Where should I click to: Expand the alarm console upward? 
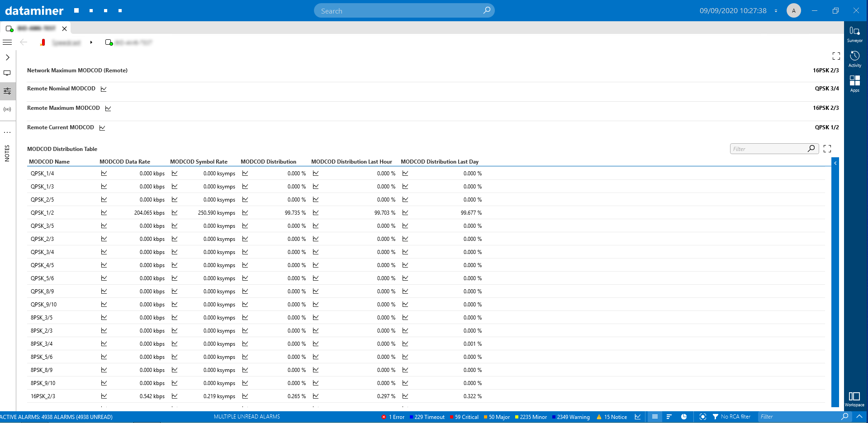[859, 416]
